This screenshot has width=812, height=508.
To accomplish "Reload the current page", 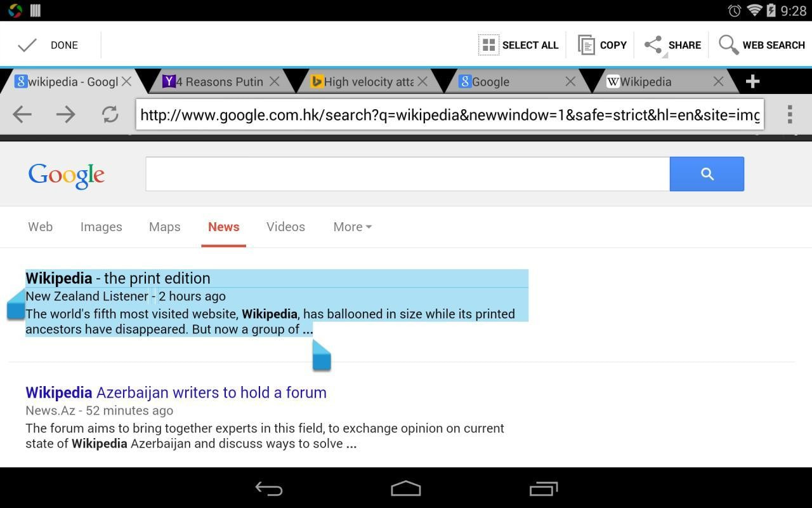I will (110, 114).
